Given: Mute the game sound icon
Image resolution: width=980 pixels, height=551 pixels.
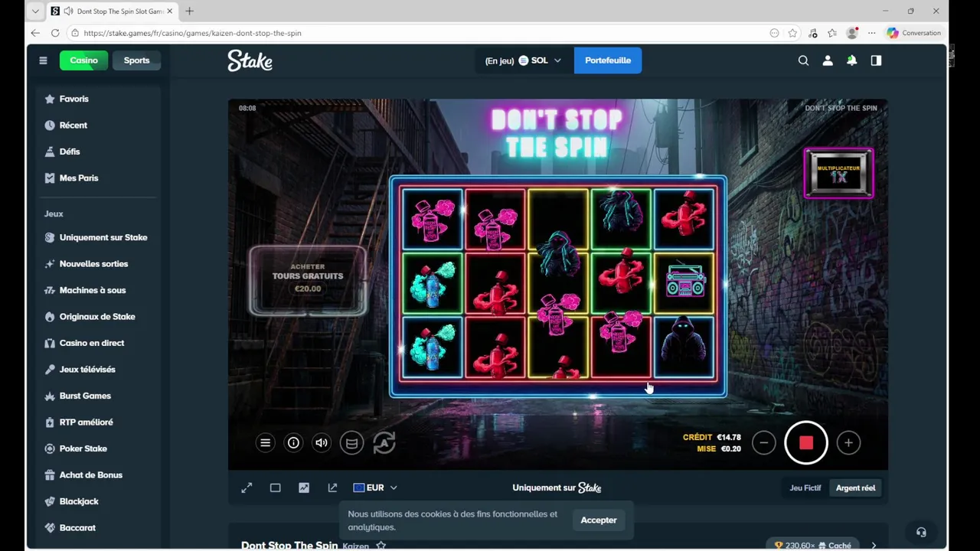Looking at the screenshot, I should [x=322, y=442].
